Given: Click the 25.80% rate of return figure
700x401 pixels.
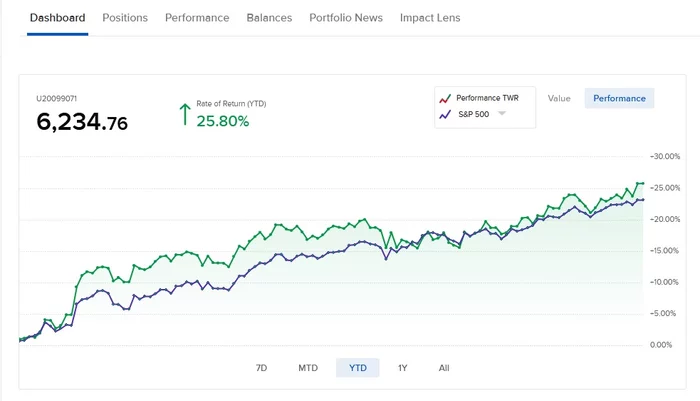Looking at the screenshot, I should 223,121.
